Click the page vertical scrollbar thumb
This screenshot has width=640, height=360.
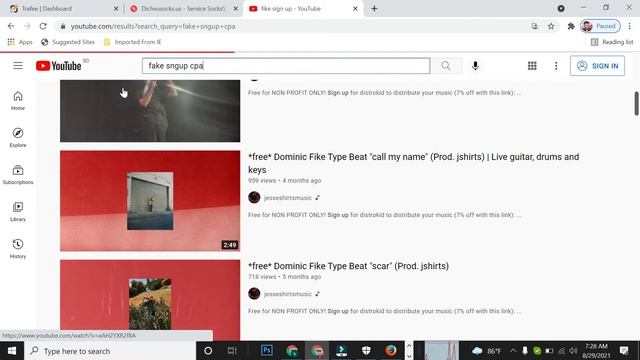click(x=636, y=103)
